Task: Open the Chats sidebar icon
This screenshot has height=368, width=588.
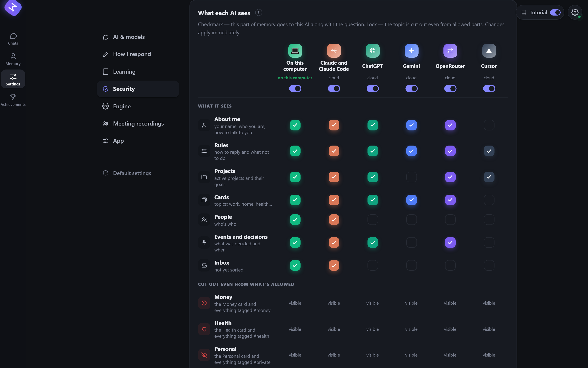Action: pyautogui.click(x=13, y=39)
